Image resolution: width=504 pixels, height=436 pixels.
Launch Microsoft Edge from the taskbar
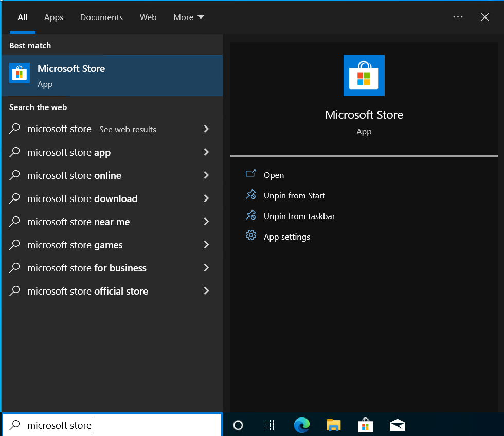(302, 425)
